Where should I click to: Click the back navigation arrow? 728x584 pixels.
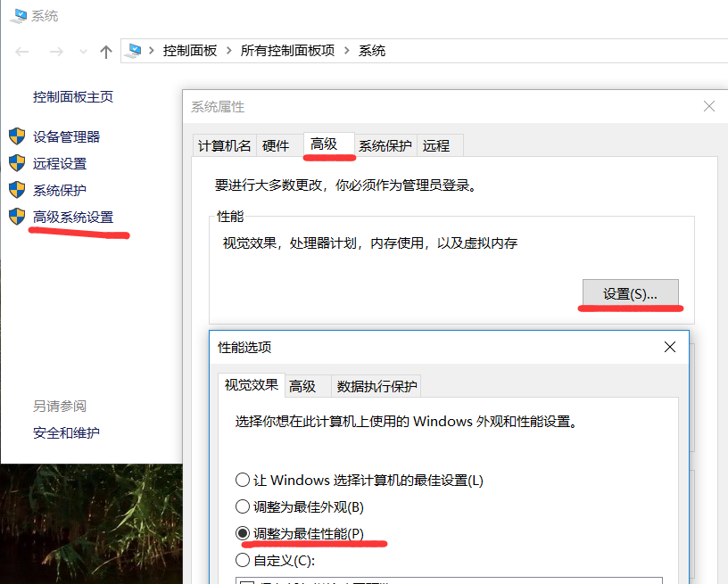point(22,51)
